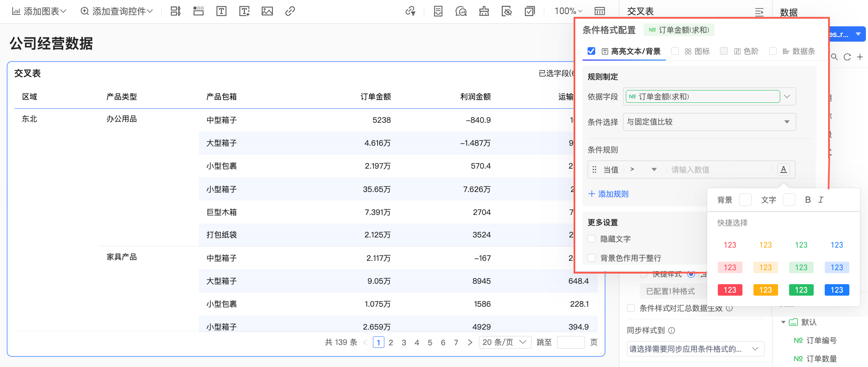The height and width of the screenshot is (367, 868).
Task: Click the table layout icon beside zoom
Action: pos(600,11)
